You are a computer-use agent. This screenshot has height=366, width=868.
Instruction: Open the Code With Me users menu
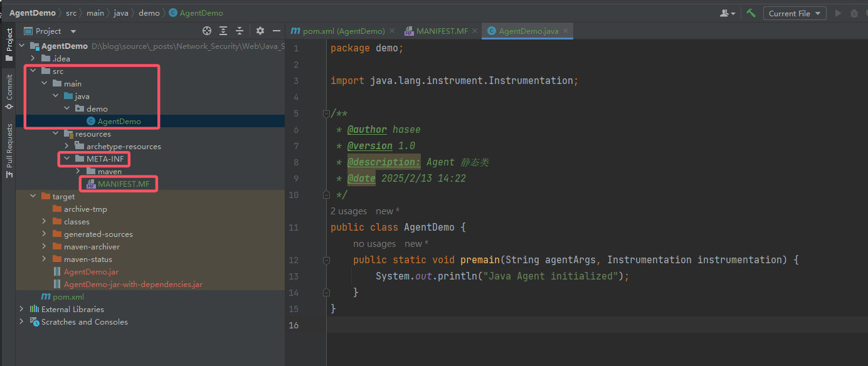pos(728,13)
